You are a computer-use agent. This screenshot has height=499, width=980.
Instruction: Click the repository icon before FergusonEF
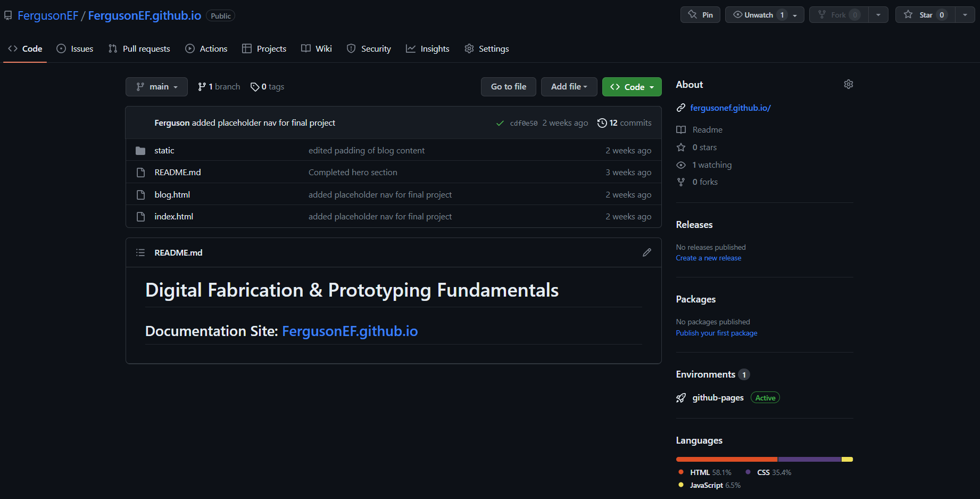8,15
